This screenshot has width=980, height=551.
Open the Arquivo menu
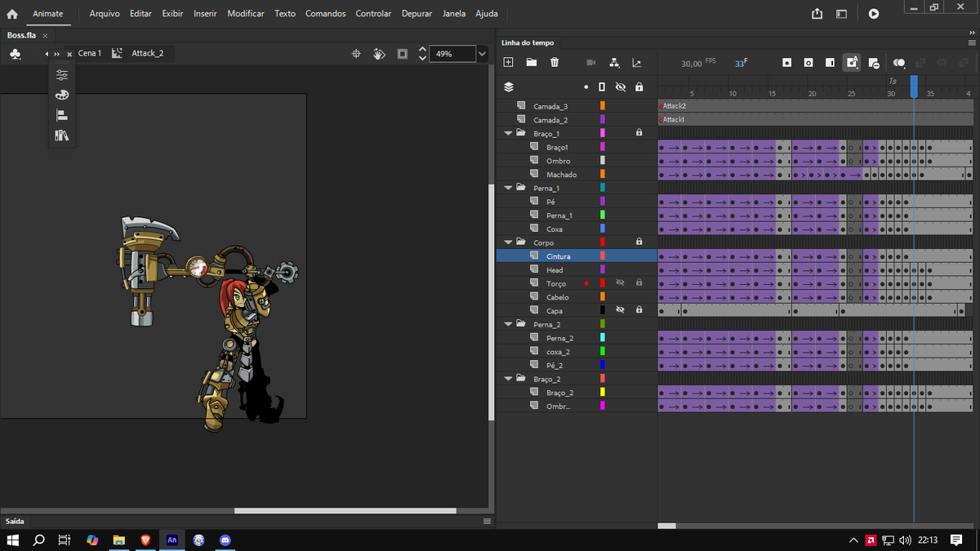tap(105, 14)
